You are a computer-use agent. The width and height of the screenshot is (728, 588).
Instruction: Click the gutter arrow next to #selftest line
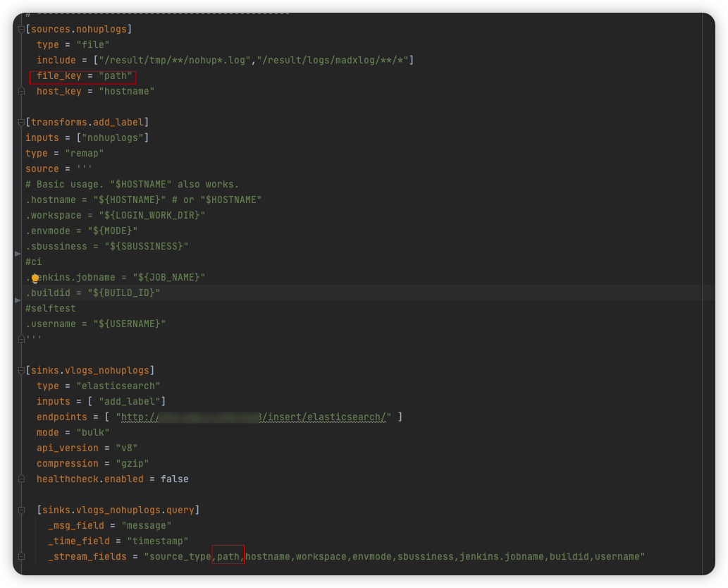[x=17, y=300]
